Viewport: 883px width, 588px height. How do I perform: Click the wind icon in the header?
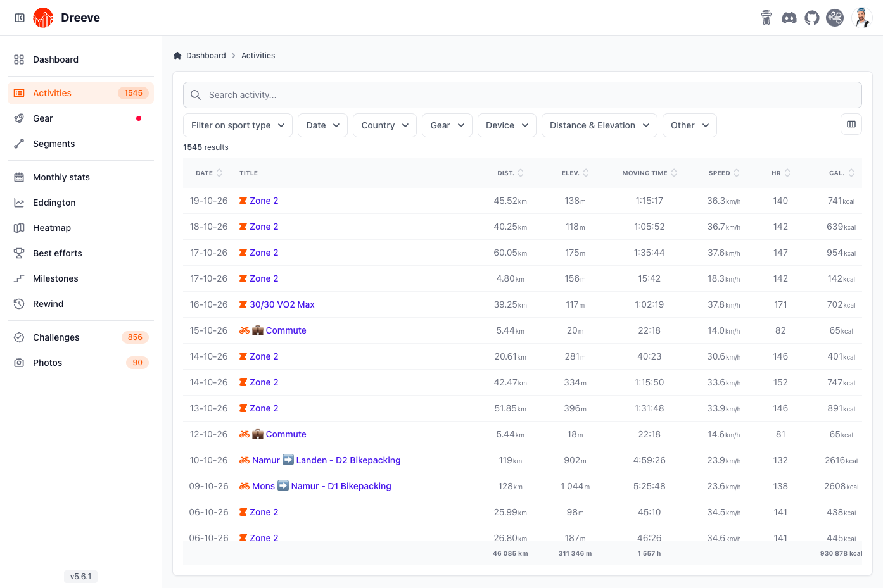tap(835, 18)
